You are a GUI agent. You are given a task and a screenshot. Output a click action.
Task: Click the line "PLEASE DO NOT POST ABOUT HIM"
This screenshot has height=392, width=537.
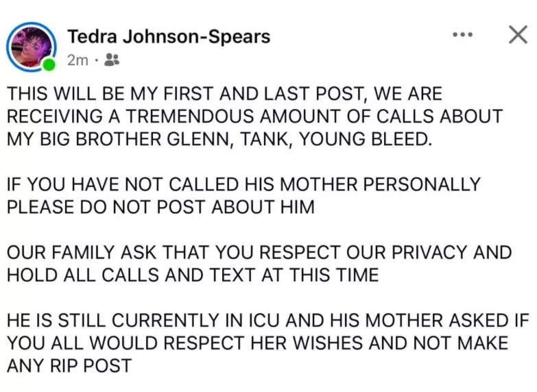pyautogui.click(x=160, y=208)
